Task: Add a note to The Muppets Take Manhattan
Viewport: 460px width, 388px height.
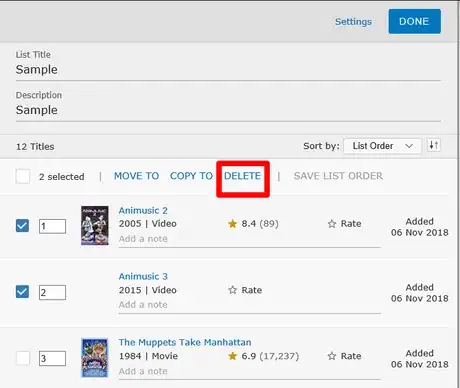Action: coord(249,371)
